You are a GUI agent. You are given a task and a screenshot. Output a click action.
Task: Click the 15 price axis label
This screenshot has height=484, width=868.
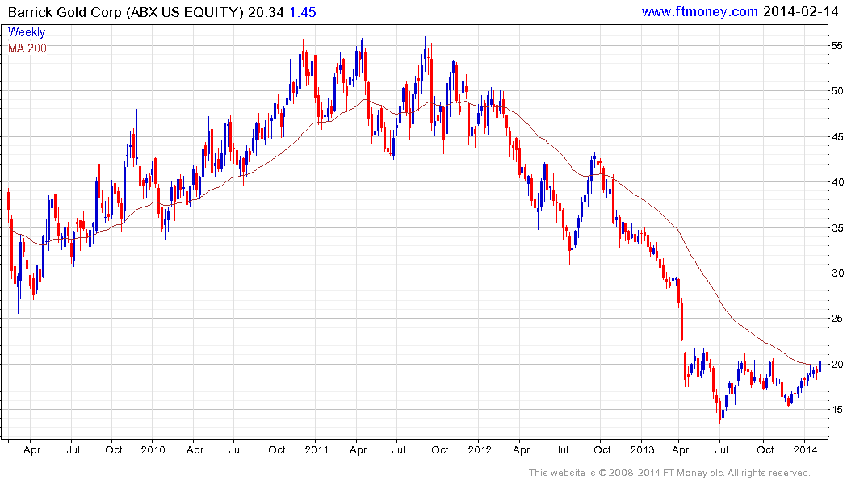click(x=837, y=410)
